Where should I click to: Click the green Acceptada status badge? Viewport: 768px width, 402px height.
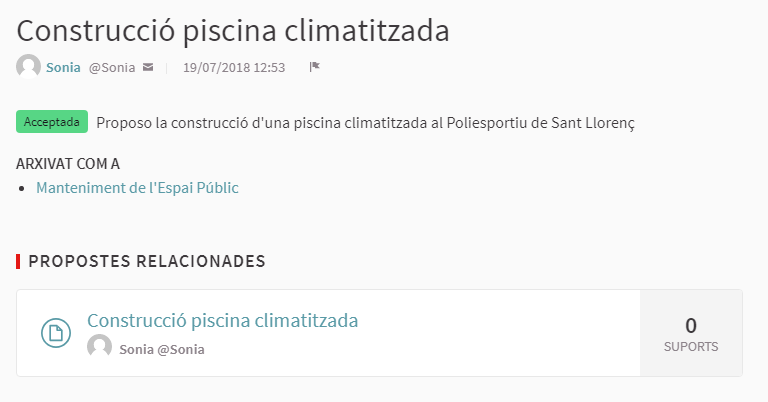52,122
